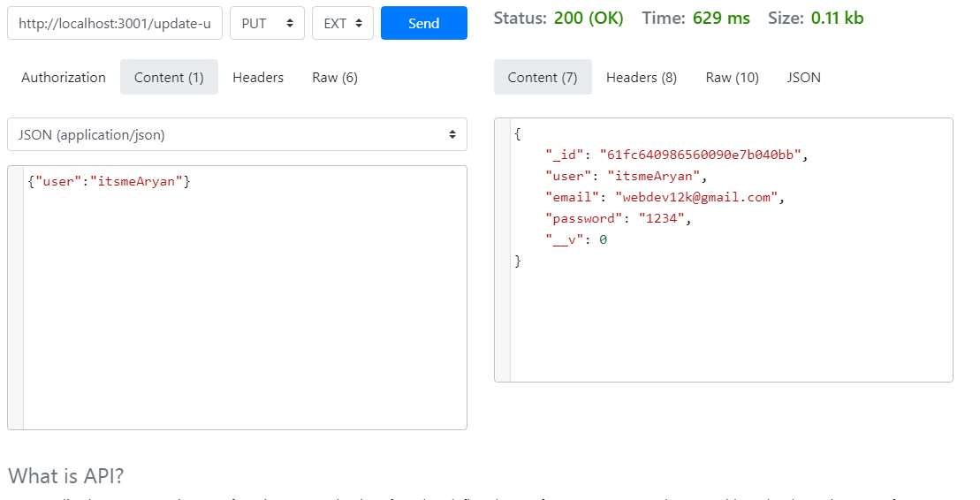980x500 pixels.
Task: Select the request Content (1) tab
Action: [169, 78]
